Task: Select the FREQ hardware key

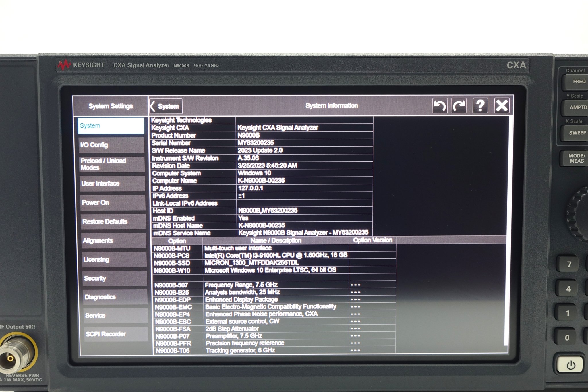Action: [x=575, y=82]
